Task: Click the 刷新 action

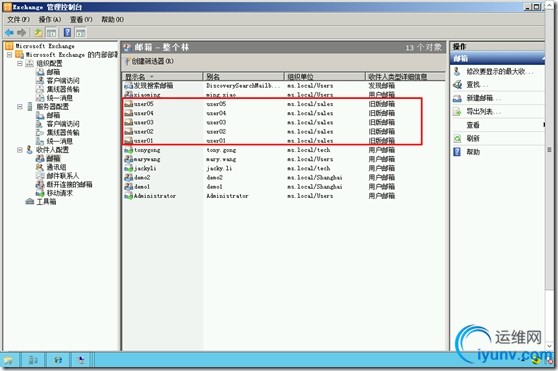Action: [473, 138]
